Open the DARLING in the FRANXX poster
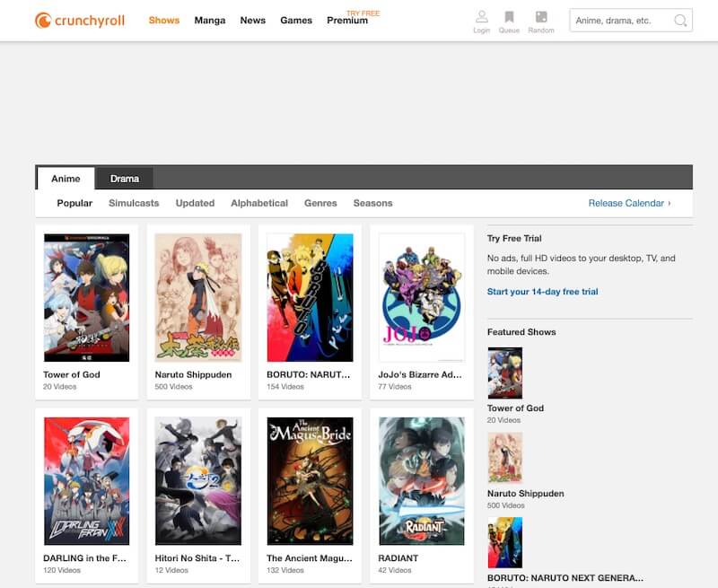 [86, 481]
